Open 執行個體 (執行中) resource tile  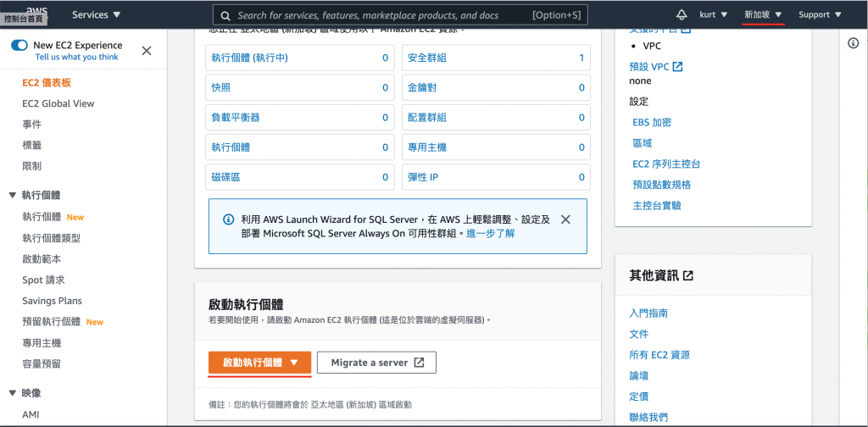click(x=299, y=58)
